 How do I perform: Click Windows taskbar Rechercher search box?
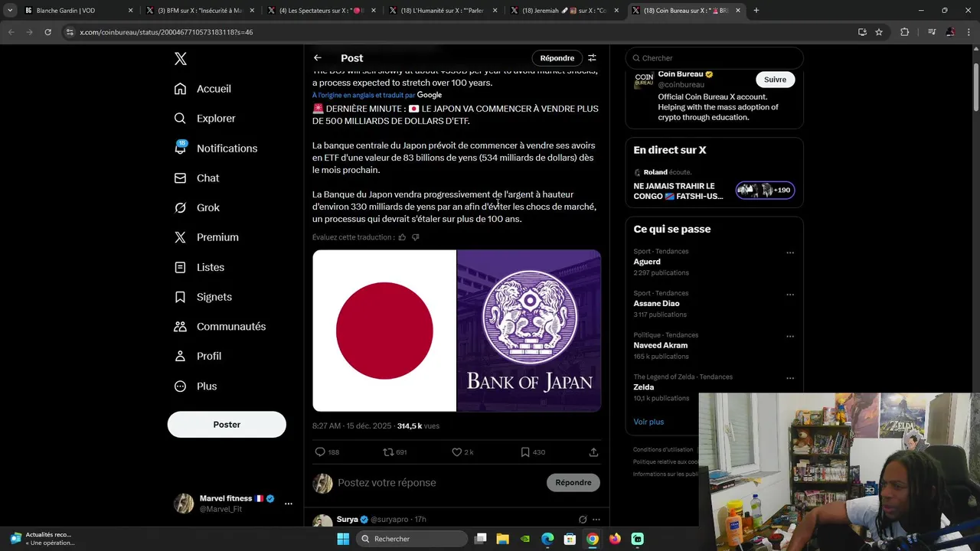[413, 539]
